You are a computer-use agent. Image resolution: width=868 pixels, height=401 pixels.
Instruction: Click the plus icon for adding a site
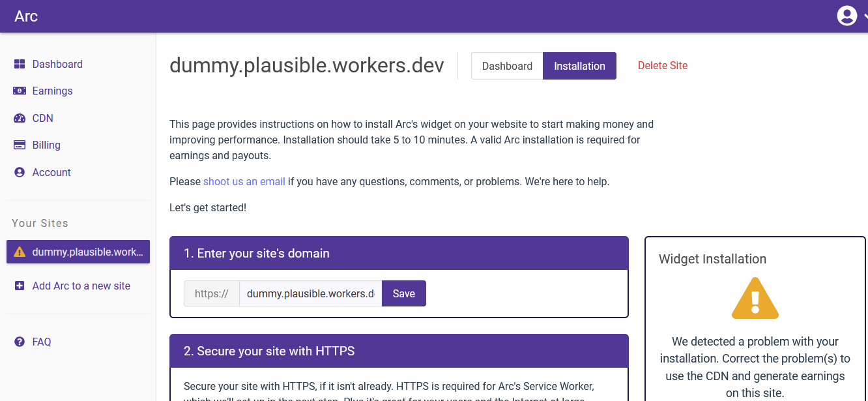20,286
